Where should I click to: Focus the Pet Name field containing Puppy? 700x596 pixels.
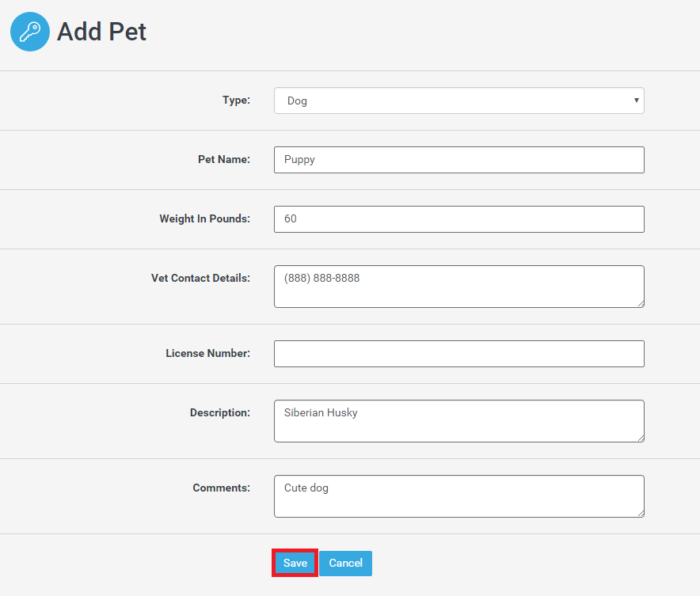pos(458,160)
